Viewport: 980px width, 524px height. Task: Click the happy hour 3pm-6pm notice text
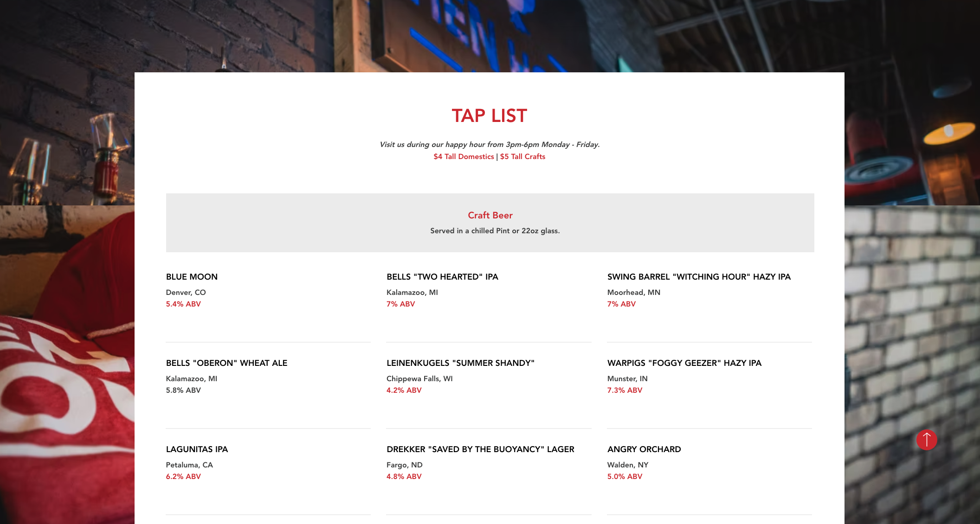pyautogui.click(x=490, y=145)
